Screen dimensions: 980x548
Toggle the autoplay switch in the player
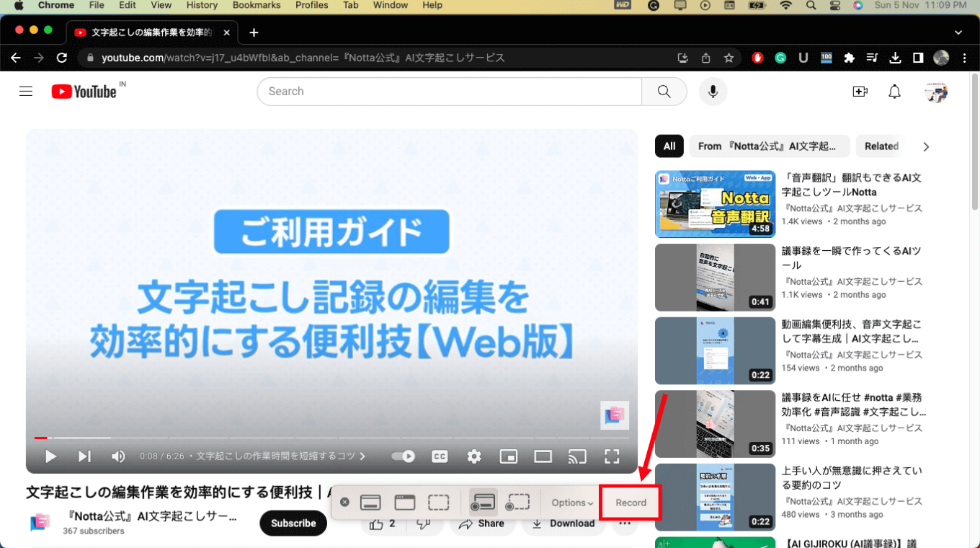coord(403,456)
